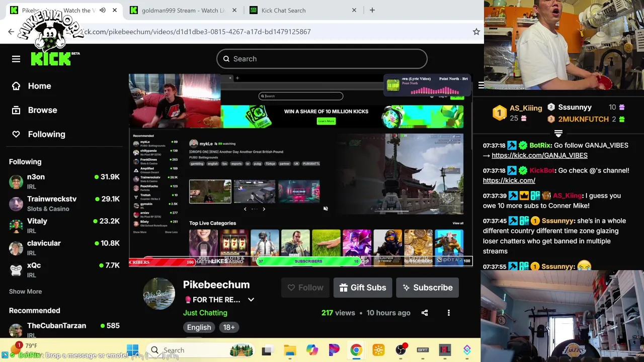Open Copilot from taskbar
644x362 pixels.
312,350
